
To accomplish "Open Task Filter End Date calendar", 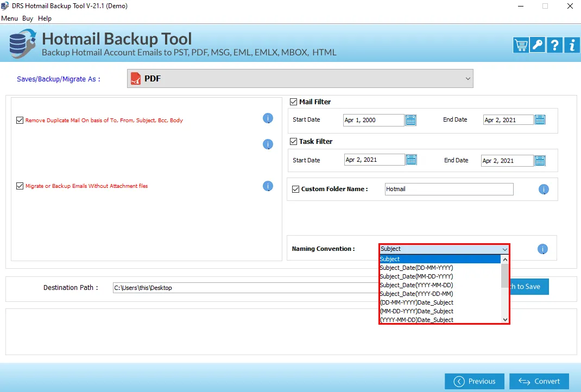I will (540, 161).
